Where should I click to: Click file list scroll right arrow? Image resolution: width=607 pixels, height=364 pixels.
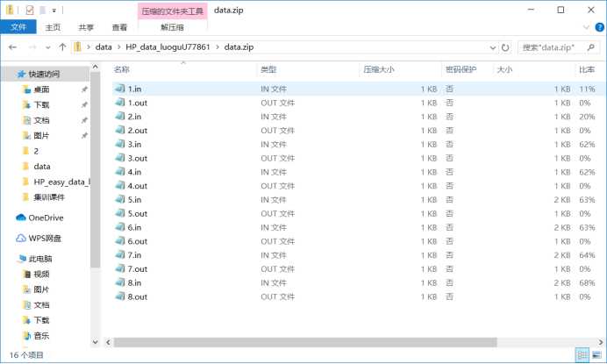point(600,342)
